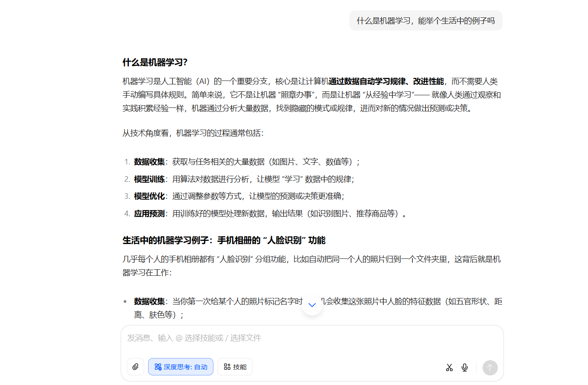588x385 pixels.
Task: Start voice input with microphone icon
Action: point(465,368)
